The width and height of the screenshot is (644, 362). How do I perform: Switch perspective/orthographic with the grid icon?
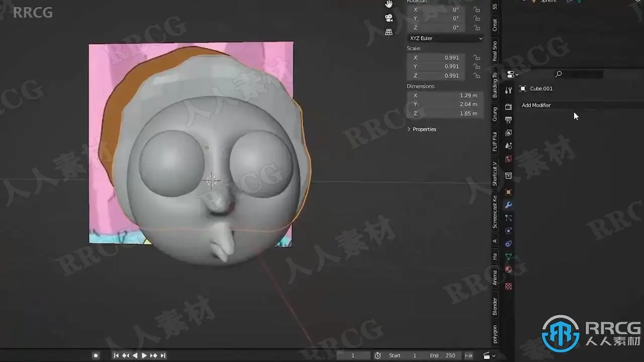[389, 32]
